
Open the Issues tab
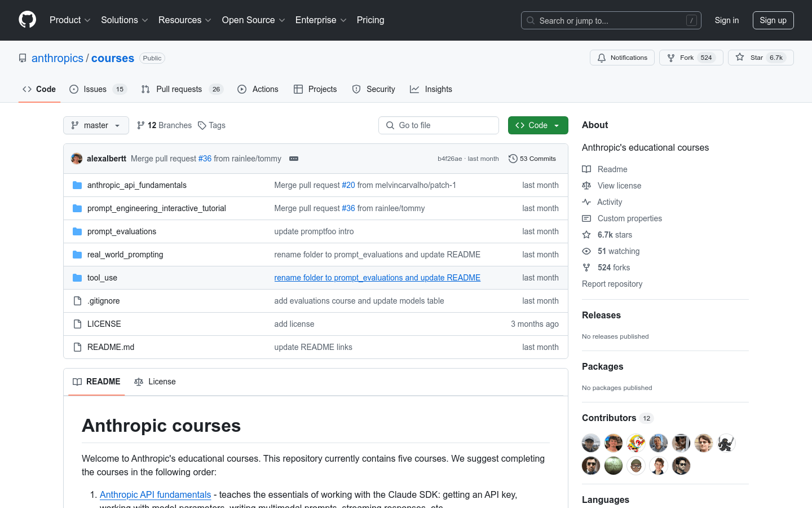98,89
